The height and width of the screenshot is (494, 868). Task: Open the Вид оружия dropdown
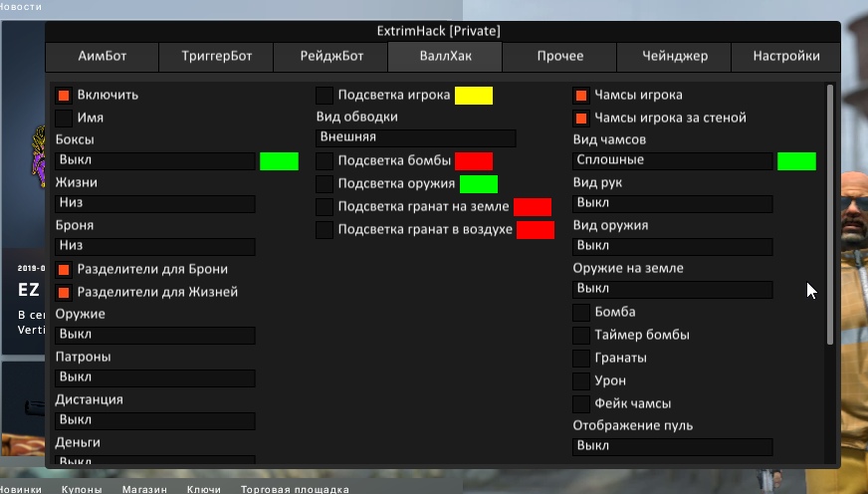point(673,246)
